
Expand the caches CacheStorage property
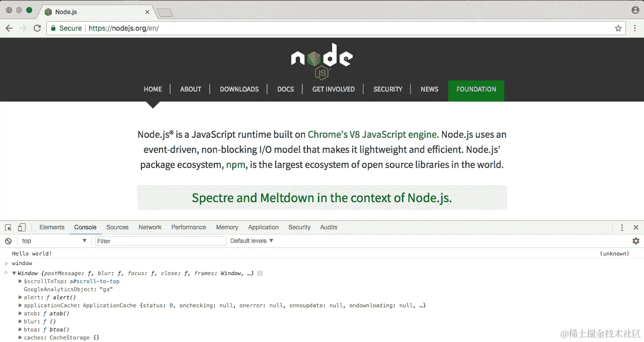(20, 338)
